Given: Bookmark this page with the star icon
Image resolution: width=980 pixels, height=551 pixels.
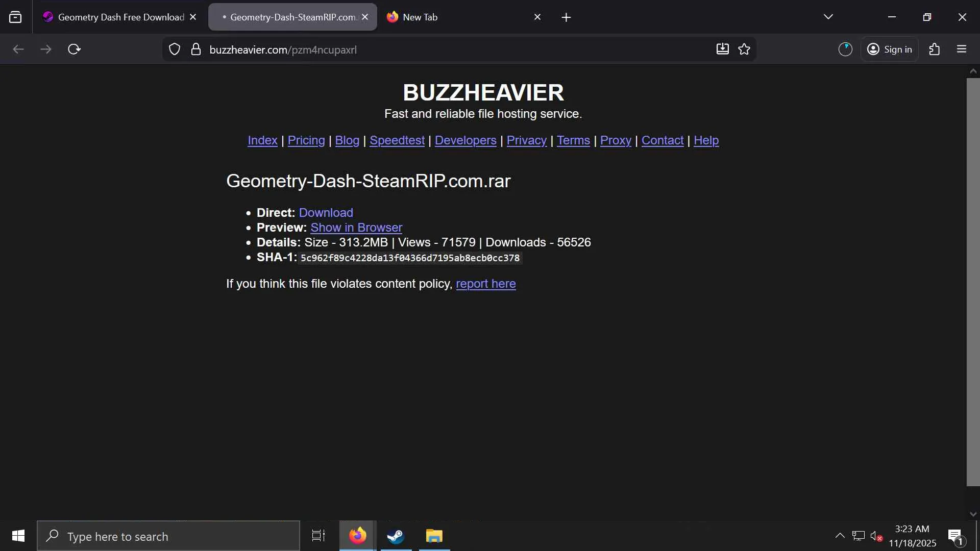Looking at the screenshot, I should pyautogui.click(x=744, y=49).
